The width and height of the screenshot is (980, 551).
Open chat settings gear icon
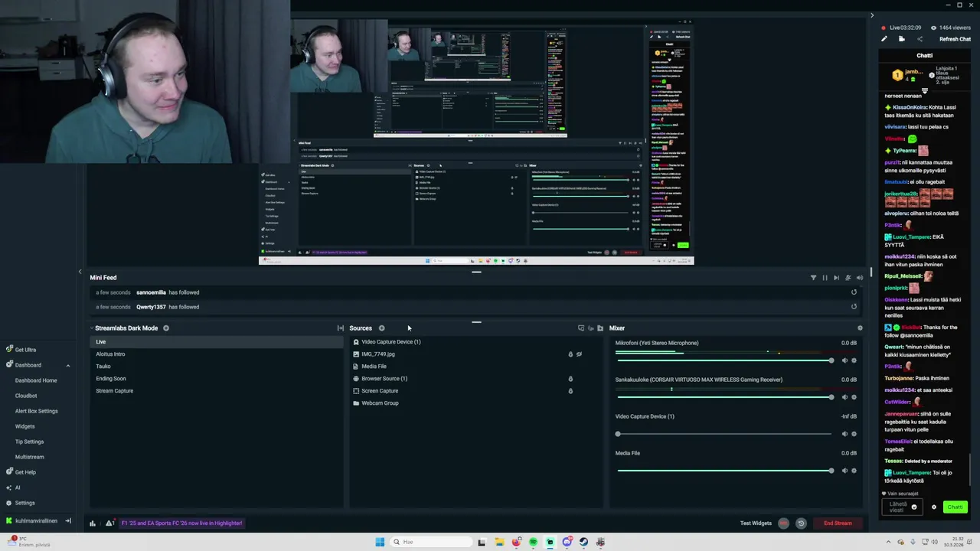tap(933, 507)
